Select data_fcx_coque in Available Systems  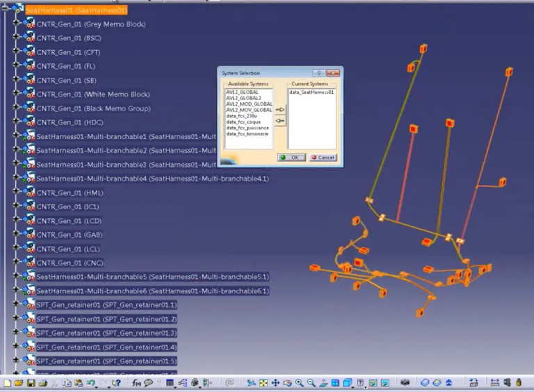243,122
